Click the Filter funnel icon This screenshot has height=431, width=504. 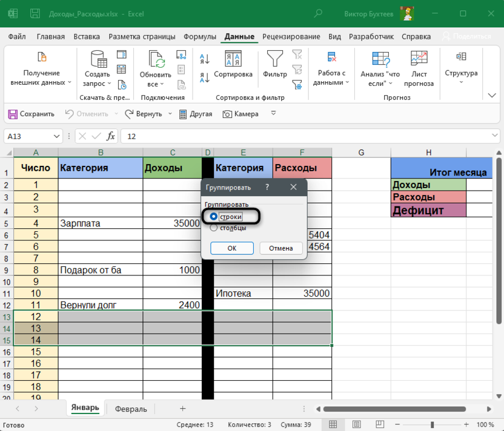point(275,59)
